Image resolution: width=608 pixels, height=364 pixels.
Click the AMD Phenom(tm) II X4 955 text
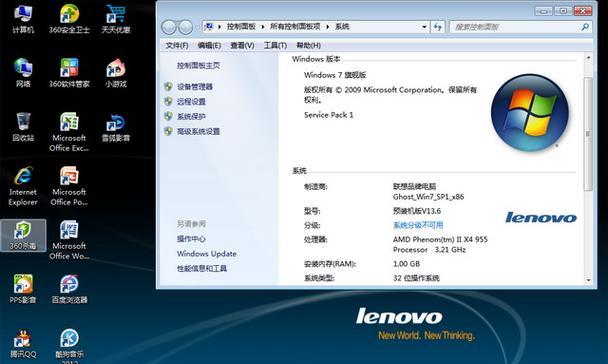[440, 239]
